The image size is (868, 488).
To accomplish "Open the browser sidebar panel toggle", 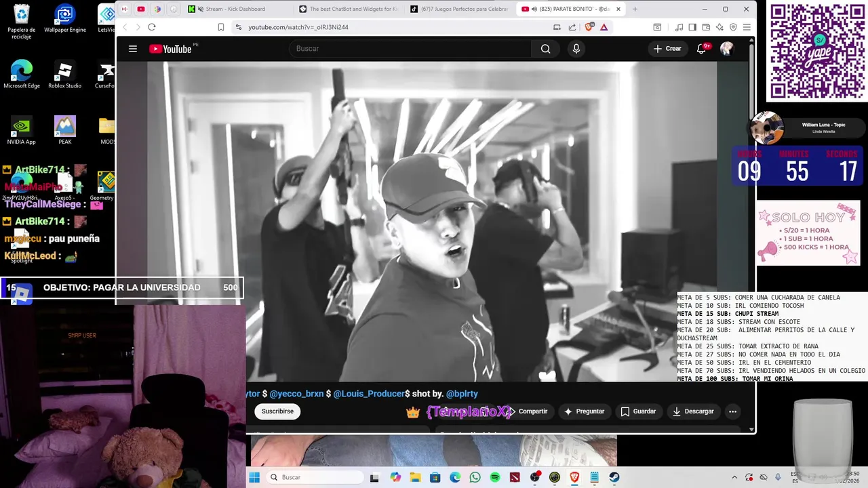I will coord(692,27).
